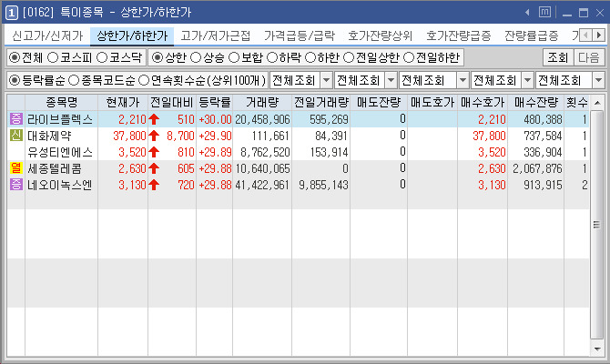Switch to the 호가잔량상위 tab
This screenshot has width=610, height=364.
[x=380, y=35]
